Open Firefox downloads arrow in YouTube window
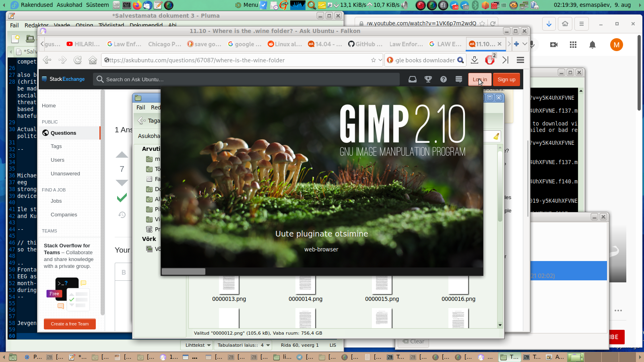 [x=549, y=24]
